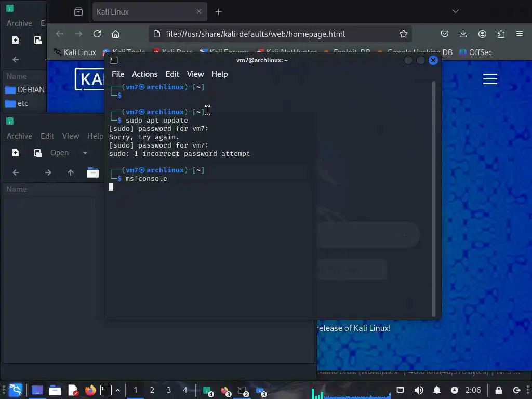532x399 pixels.
Task: Reload the page in Firefox
Action: (97, 34)
